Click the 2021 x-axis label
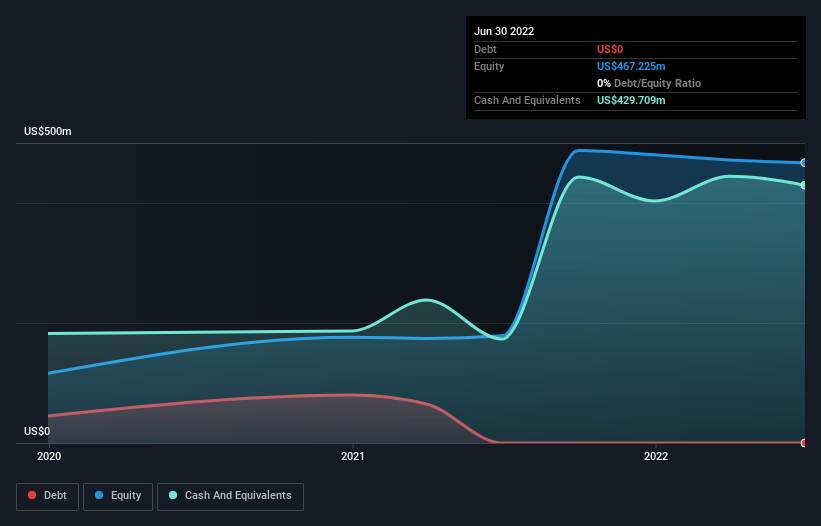 [352, 456]
